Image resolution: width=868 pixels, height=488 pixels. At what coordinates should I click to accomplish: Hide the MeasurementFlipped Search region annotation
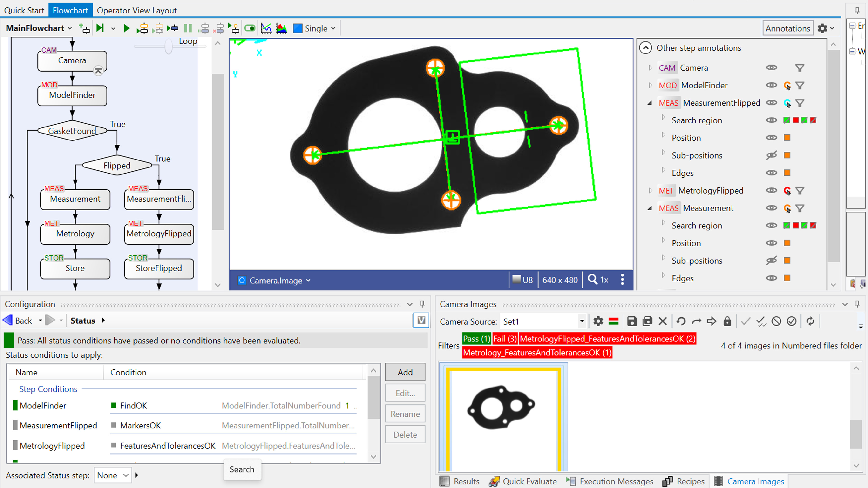[x=772, y=120]
